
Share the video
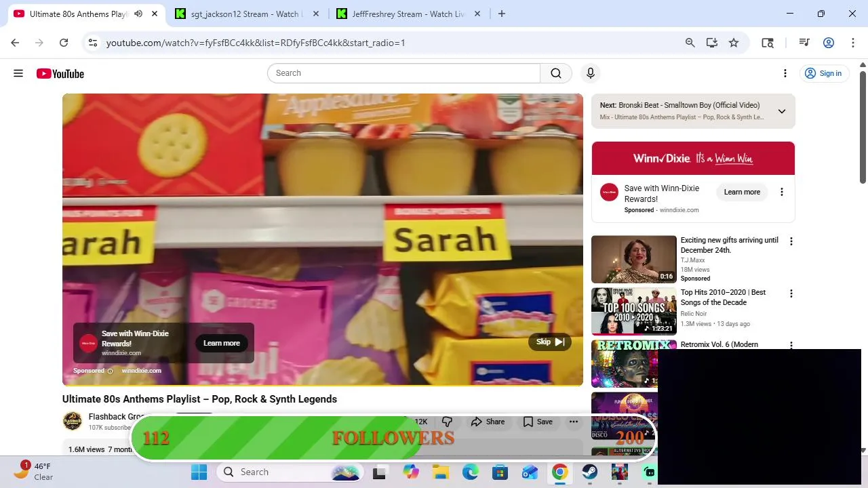tap(488, 422)
